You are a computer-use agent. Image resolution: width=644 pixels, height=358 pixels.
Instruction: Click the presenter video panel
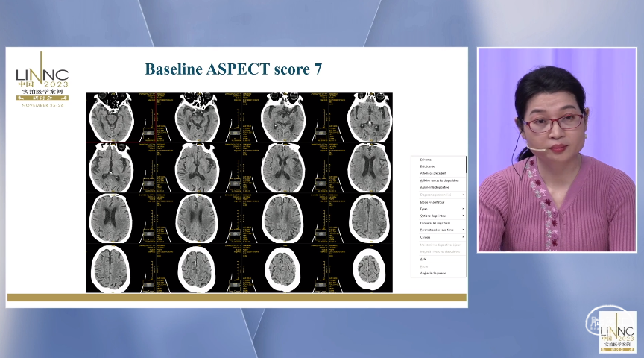tap(556, 150)
